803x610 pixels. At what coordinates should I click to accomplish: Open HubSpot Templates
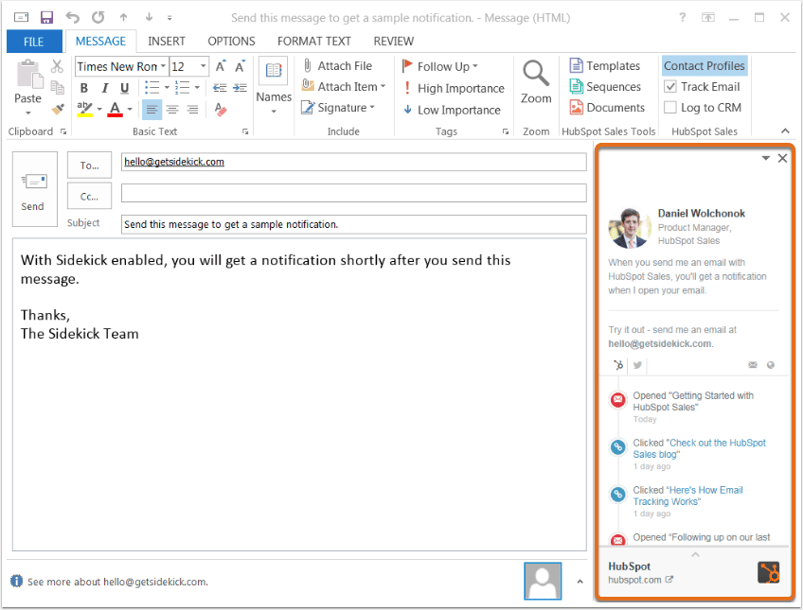(x=605, y=66)
